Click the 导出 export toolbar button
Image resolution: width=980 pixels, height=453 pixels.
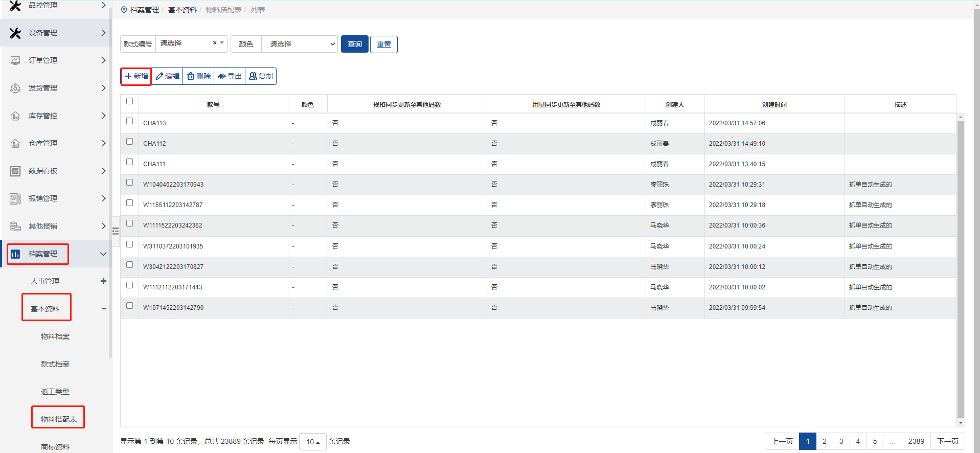[230, 76]
